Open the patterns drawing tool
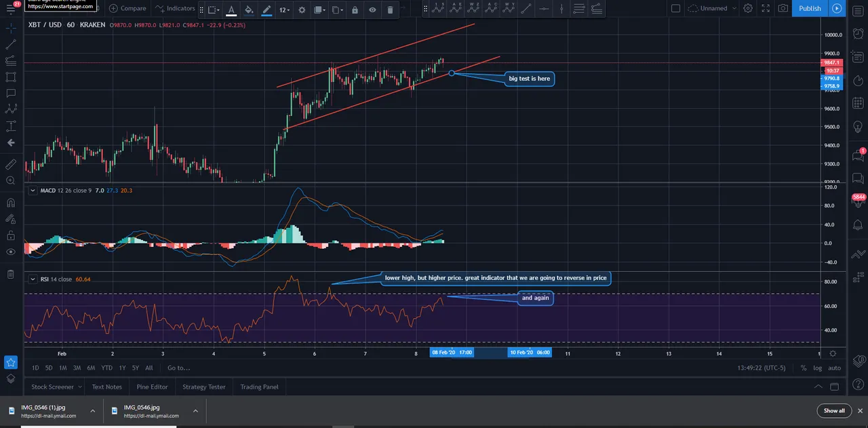 [11, 109]
